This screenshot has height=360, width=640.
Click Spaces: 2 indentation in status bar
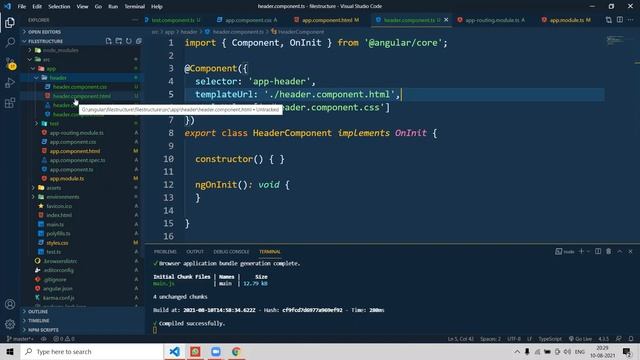tap(490, 339)
